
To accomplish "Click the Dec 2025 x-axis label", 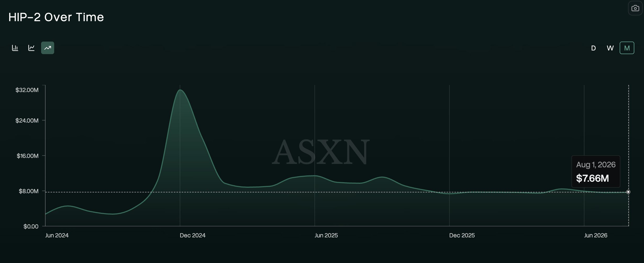I will 462,235.
